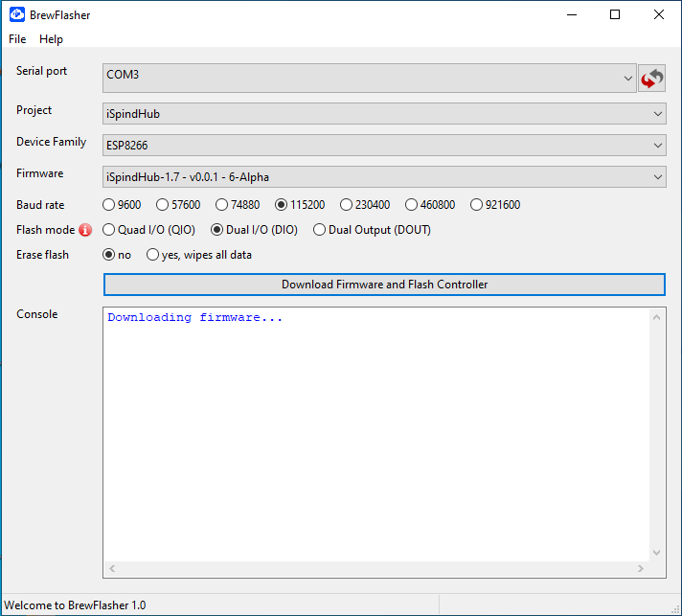
Task: Select 57600 baud rate
Action: 178,204
